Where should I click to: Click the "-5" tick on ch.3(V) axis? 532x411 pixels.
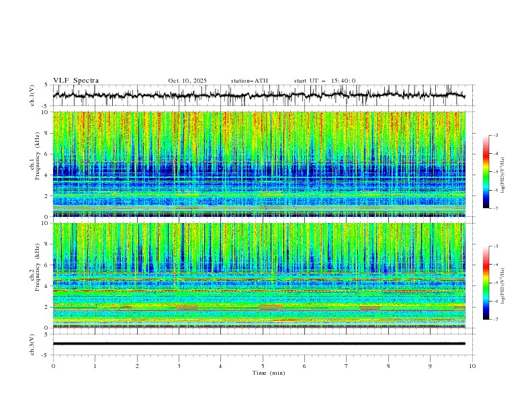pos(45,355)
